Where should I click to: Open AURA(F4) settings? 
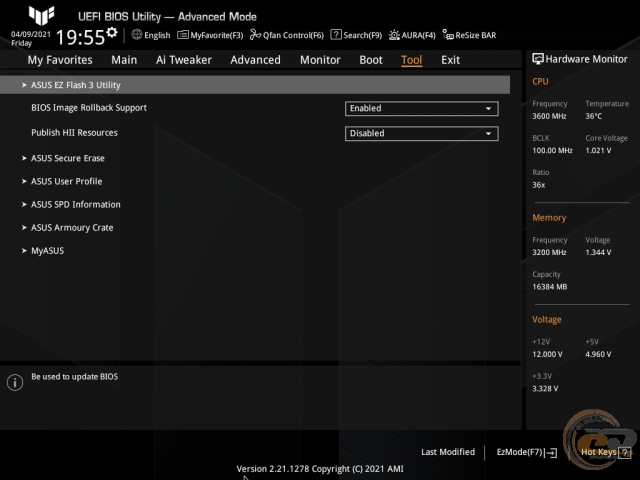tap(418, 35)
